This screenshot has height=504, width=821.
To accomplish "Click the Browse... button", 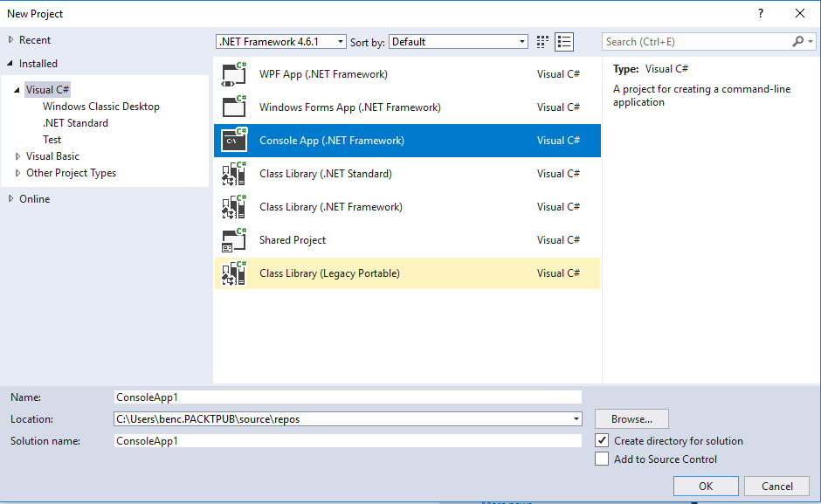I will [631, 419].
